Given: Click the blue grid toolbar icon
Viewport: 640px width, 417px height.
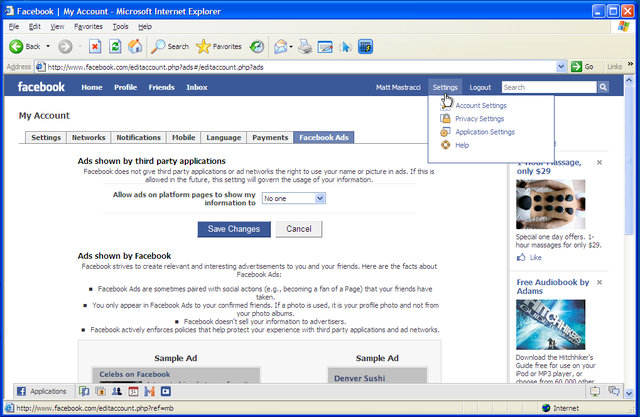Looking at the screenshot, I should pos(365,47).
